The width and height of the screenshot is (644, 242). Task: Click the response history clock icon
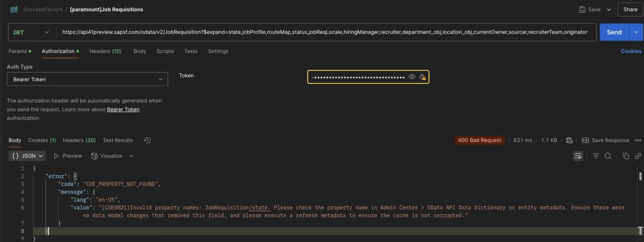[147, 140]
